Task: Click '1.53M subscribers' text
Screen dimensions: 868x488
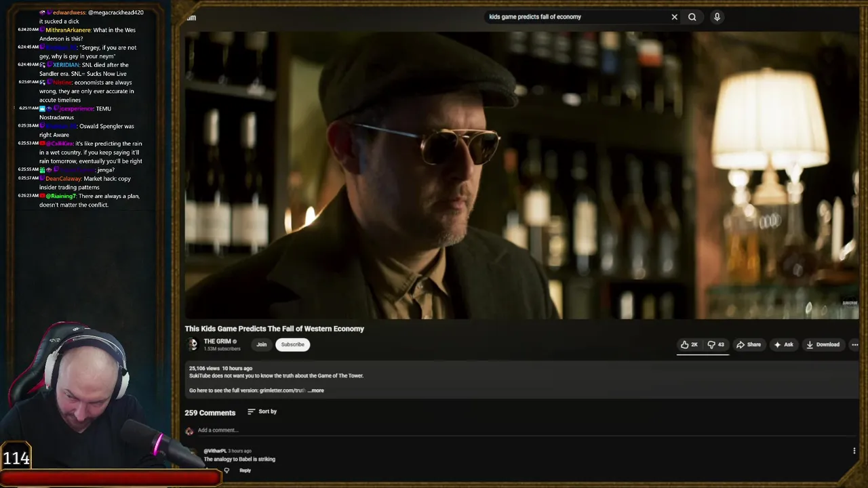Action: (x=222, y=349)
